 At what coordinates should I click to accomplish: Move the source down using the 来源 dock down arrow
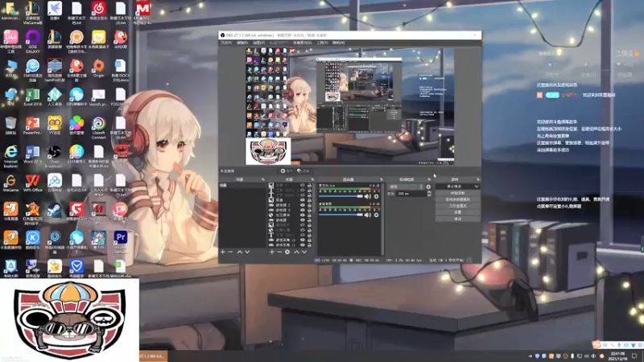[304, 252]
